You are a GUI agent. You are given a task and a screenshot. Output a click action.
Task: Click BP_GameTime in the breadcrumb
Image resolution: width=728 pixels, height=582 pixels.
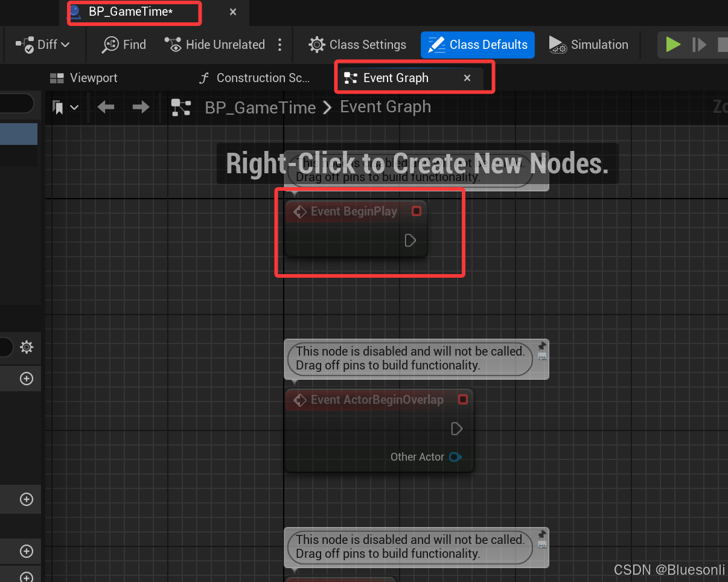260,108
